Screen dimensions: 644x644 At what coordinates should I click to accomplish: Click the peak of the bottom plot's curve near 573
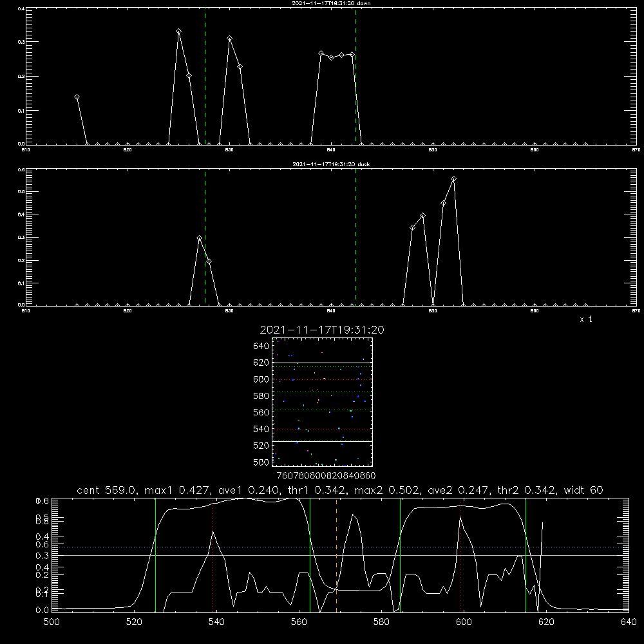pyautogui.click(x=352, y=514)
